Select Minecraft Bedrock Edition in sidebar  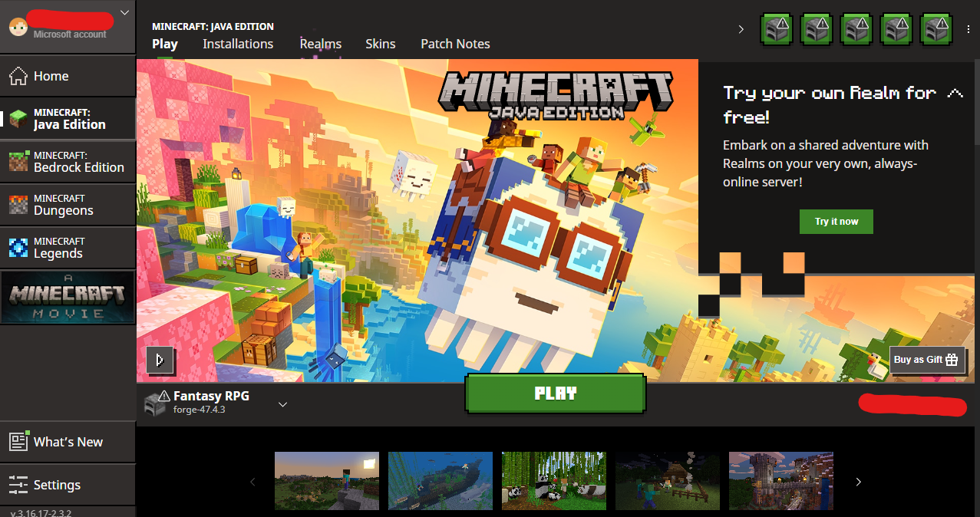pos(68,162)
